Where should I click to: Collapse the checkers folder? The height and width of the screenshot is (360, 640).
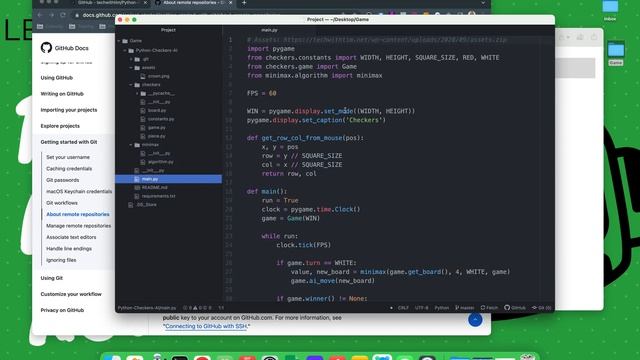[x=131, y=84]
